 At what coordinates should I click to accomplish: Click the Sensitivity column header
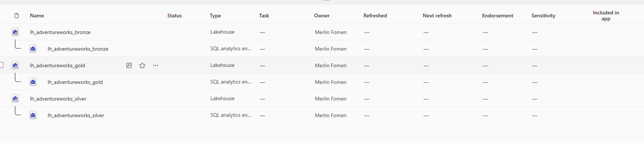543,16
